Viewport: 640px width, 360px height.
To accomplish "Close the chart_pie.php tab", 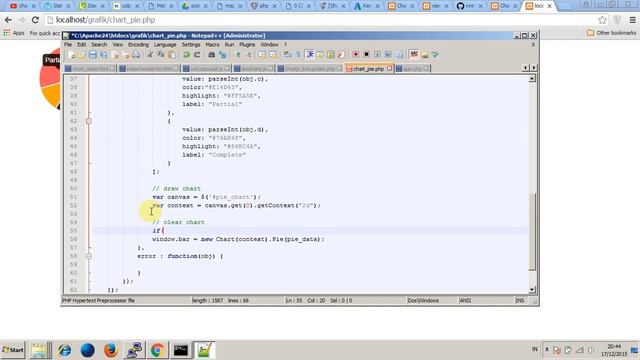I will (389, 68).
